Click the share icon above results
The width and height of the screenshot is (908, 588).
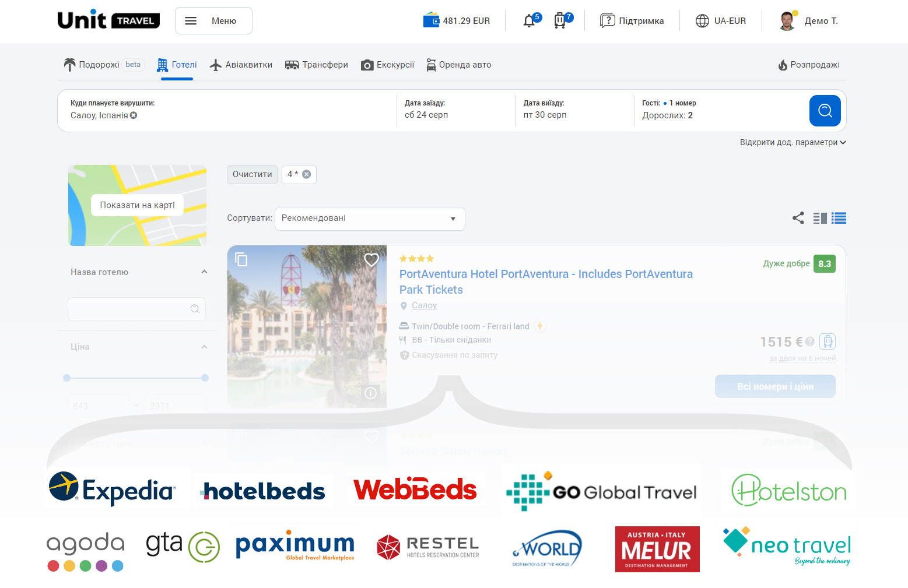tap(798, 218)
